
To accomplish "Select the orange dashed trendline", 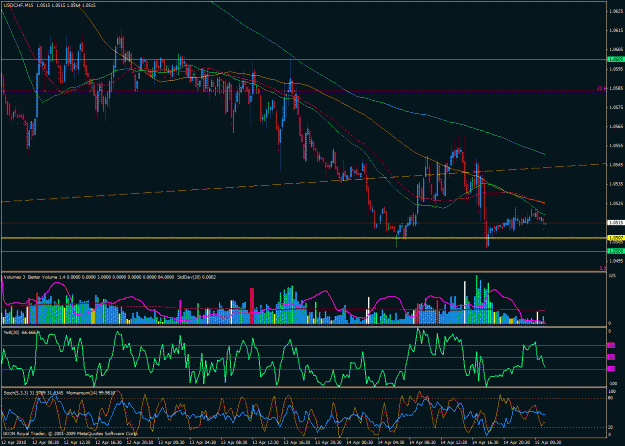I will tap(303, 183).
